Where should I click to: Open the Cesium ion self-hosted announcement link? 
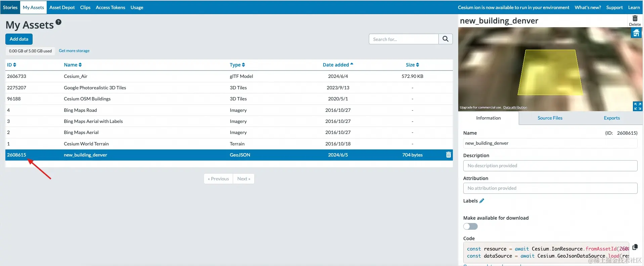pos(514,7)
